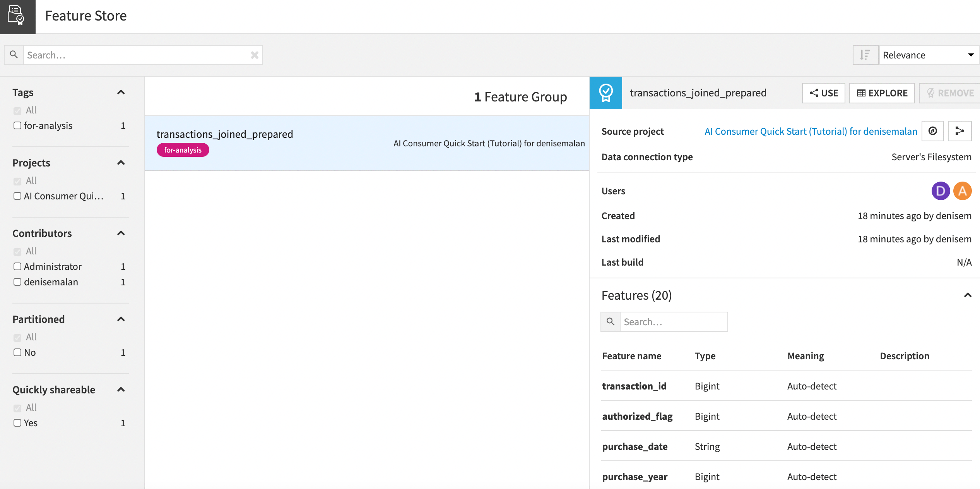Image resolution: width=980 pixels, height=489 pixels.
Task: Click the EXPLORE button
Action: (x=882, y=93)
